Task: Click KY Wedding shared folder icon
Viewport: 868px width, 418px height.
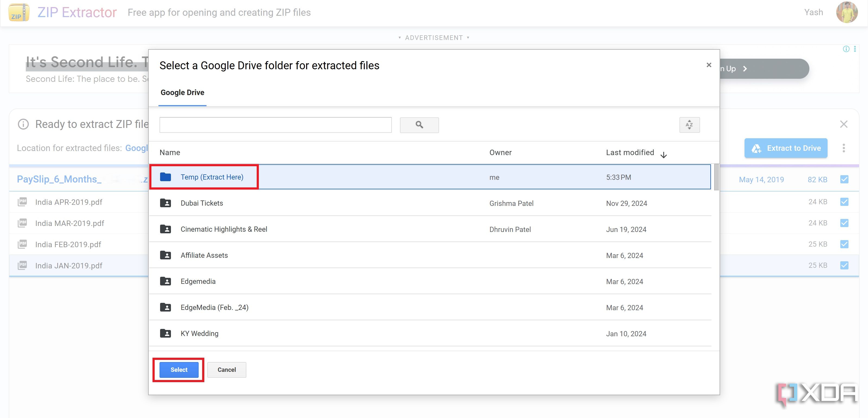Action: tap(165, 333)
